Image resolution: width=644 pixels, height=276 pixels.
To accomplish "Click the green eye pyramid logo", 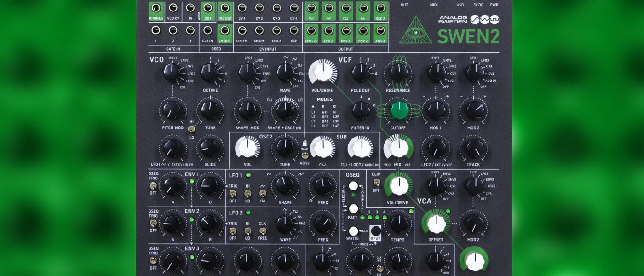I will 415,31.
